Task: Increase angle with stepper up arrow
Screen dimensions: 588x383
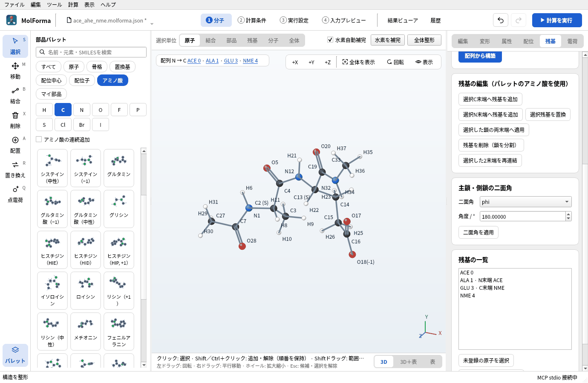Action: pyautogui.click(x=568, y=214)
